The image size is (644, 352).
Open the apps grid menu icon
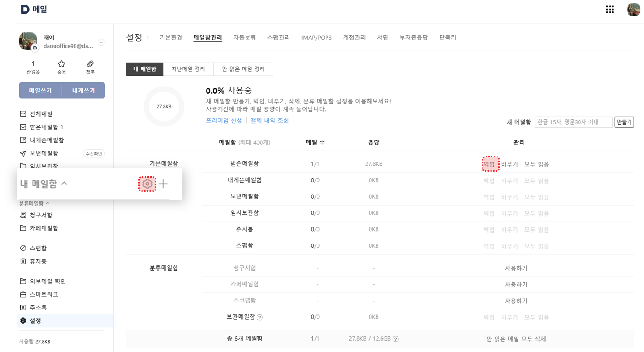[x=610, y=10]
